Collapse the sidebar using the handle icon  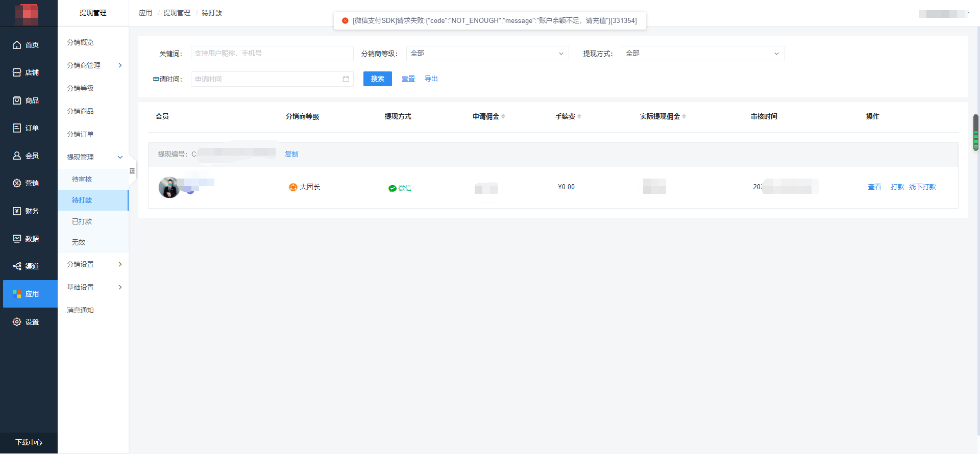(132, 171)
